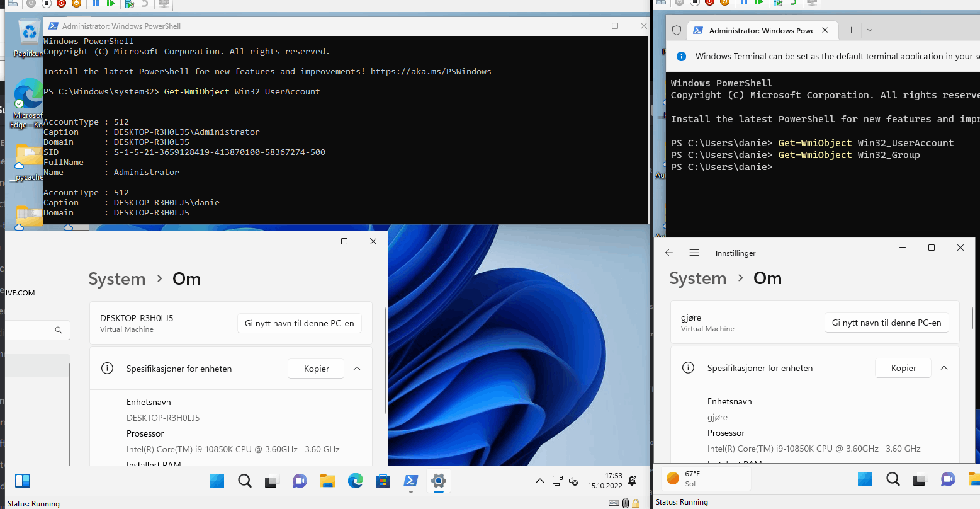Open the Terminal new-tab dropdown arrow

[870, 30]
